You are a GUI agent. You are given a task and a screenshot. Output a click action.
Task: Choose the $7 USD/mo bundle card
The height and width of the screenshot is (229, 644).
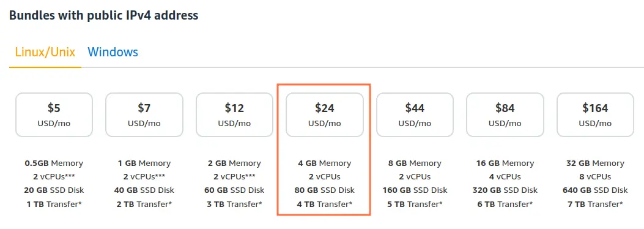click(x=144, y=114)
